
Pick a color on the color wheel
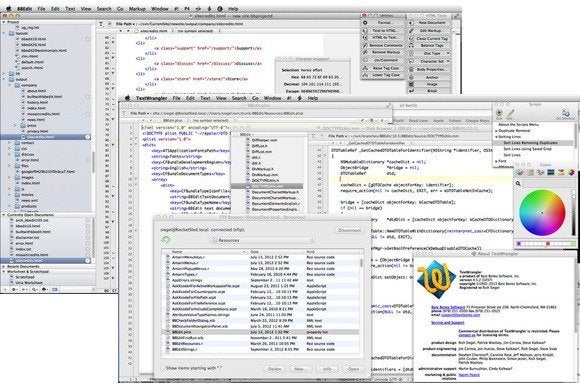pos(542,213)
